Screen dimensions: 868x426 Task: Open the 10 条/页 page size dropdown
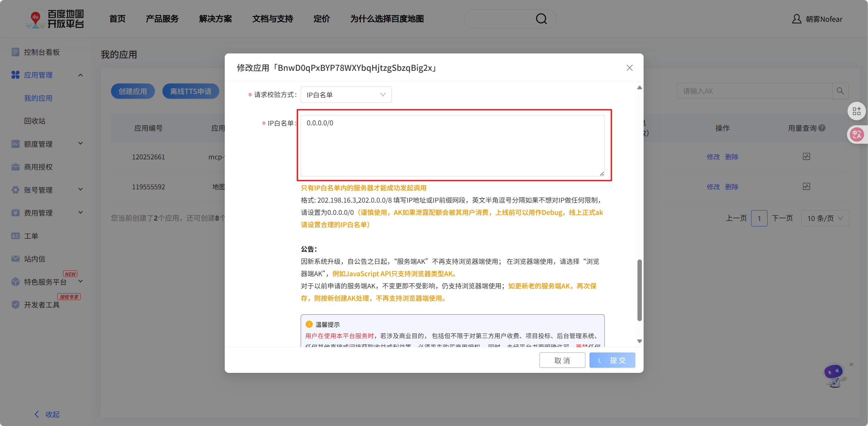click(x=825, y=218)
